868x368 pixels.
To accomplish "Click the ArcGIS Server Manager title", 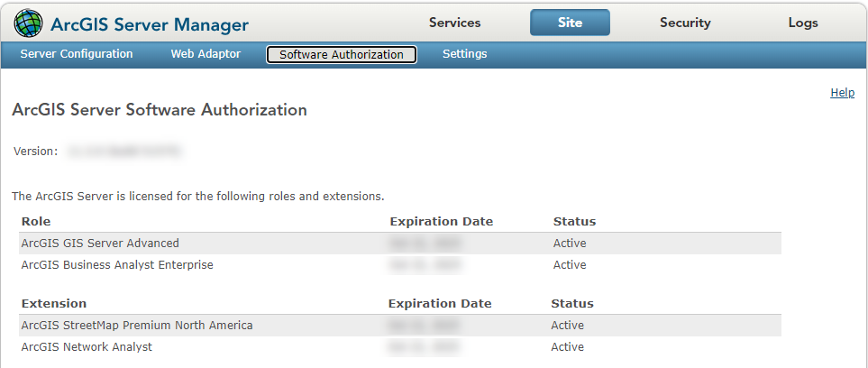I will pyautogui.click(x=150, y=24).
